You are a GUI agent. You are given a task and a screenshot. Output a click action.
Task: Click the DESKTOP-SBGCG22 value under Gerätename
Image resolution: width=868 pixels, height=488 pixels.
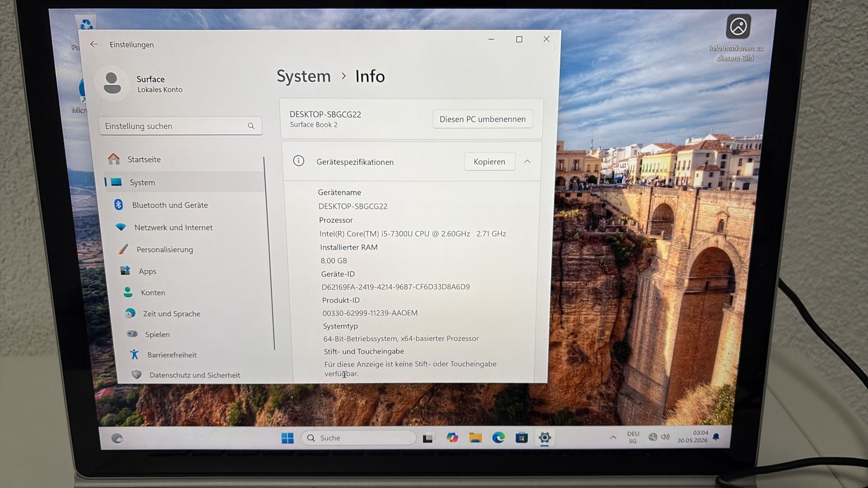coord(353,206)
